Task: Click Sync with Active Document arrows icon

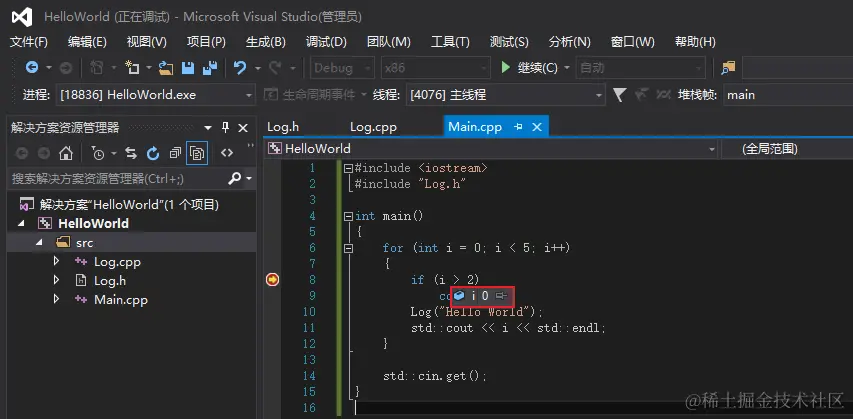Action: (131, 153)
